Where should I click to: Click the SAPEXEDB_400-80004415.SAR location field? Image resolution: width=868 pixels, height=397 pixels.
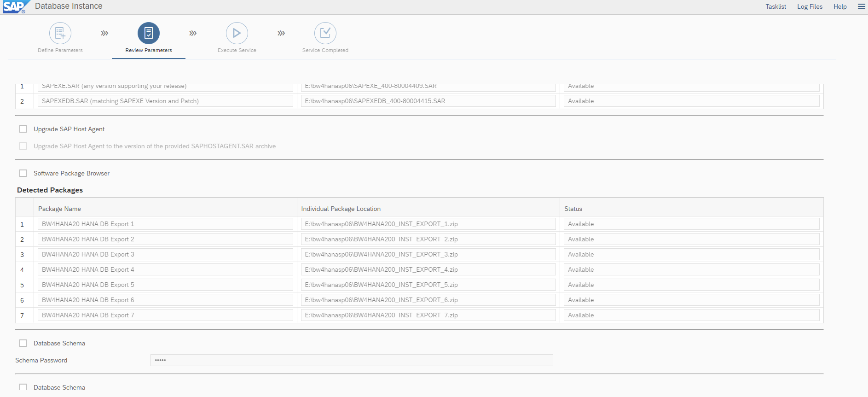pos(428,101)
